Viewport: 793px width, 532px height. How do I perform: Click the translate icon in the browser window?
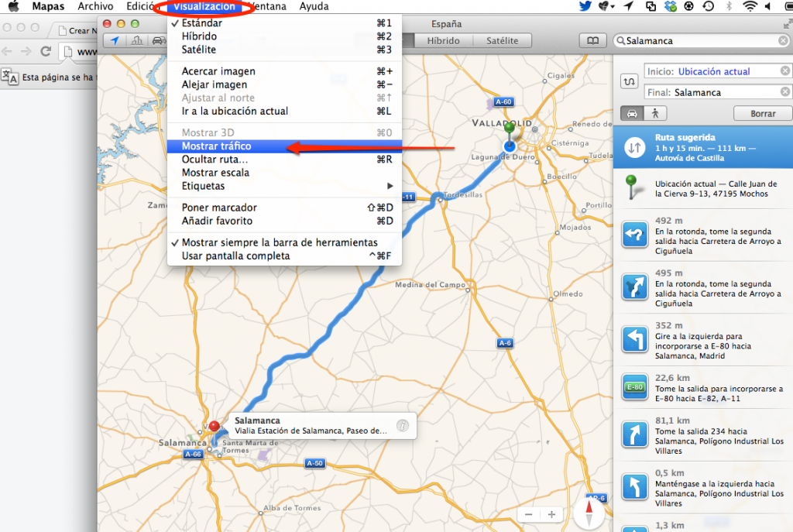pos(9,77)
